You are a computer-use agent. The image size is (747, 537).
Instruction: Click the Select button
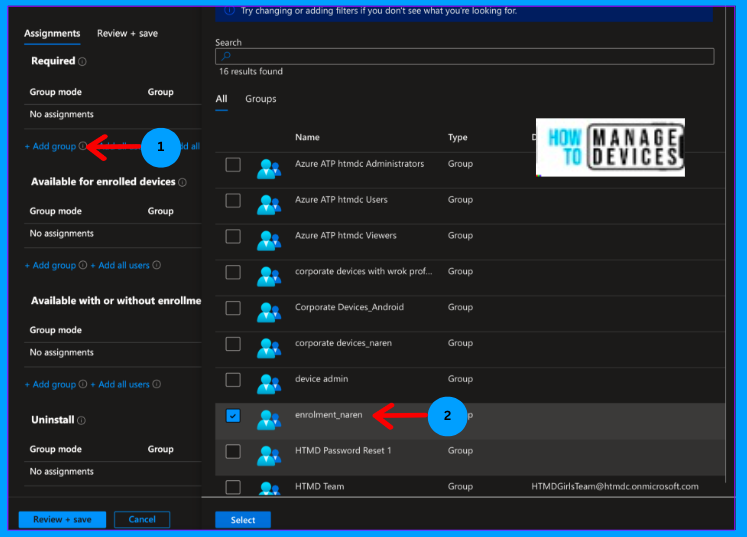coord(243,520)
